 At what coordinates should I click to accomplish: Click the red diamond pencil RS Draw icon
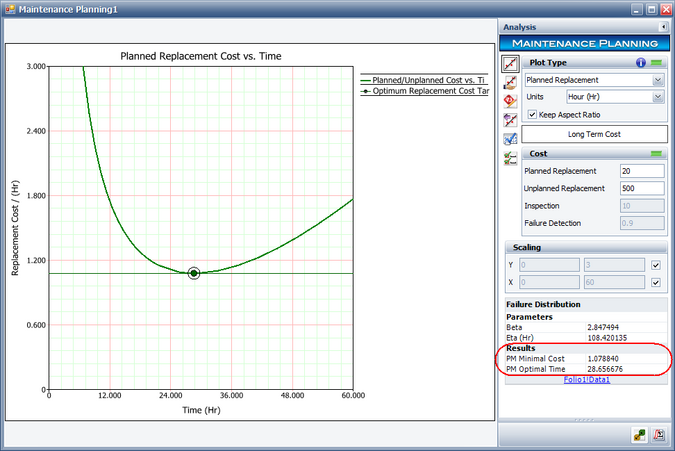[511, 101]
